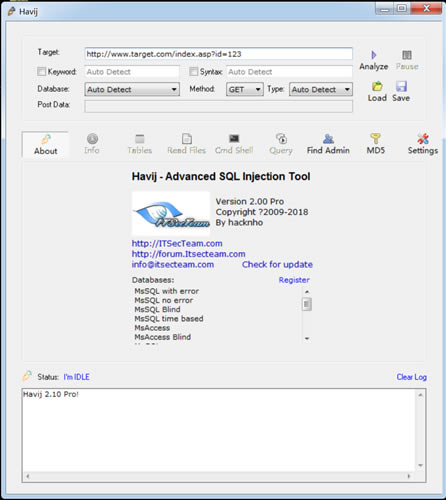Screen dimensions: 446x500
Task: Click the Load folder icon
Action: tap(377, 86)
